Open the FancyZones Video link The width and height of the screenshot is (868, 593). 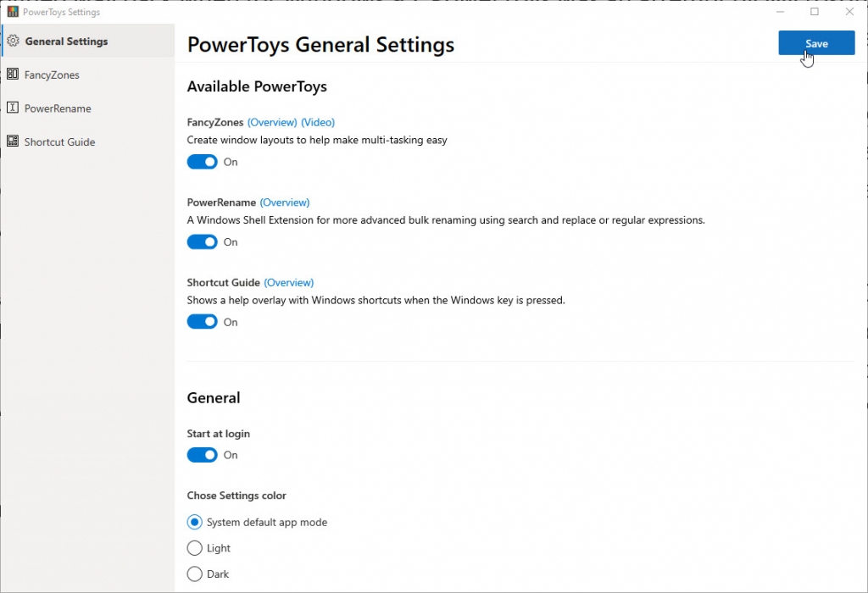[x=317, y=121]
